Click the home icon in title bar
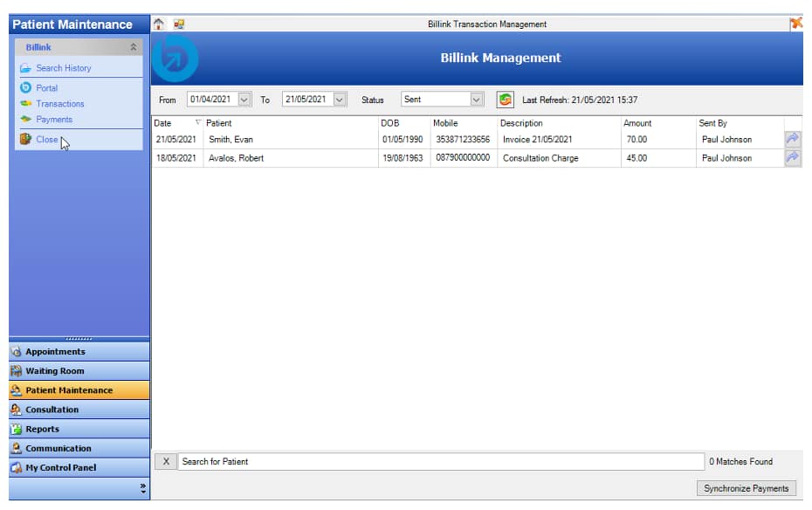 [x=159, y=24]
